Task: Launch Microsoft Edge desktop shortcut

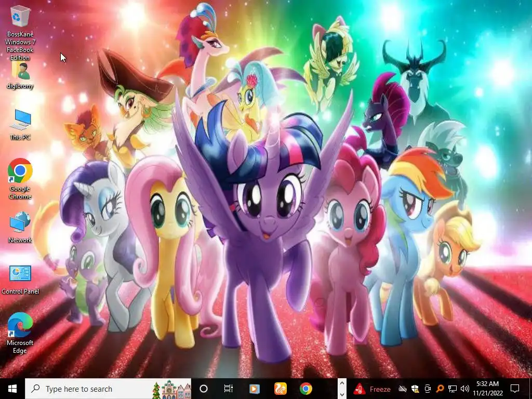Action: pyautogui.click(x=20, y=333)
